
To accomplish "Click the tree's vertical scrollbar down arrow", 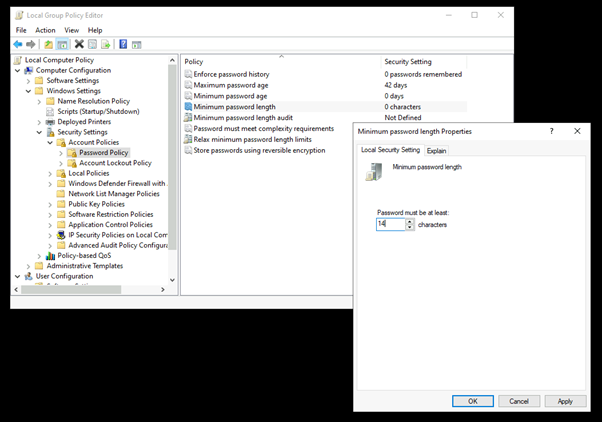I will click(172, 280).
